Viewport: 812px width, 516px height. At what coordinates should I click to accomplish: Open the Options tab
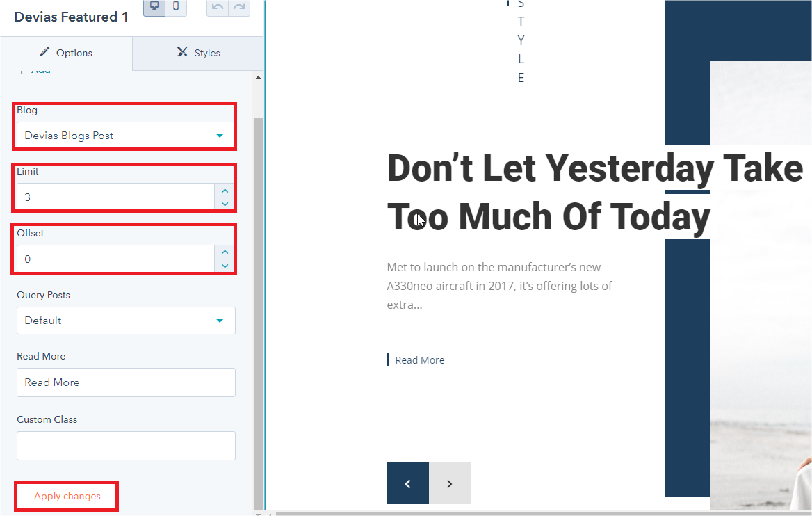pos(66,53)
